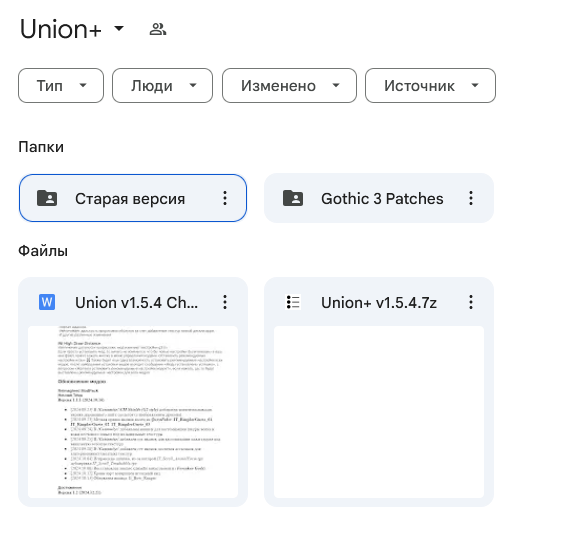The height and width of the screenshot is (554, 580).
Task: Select the Gothic 3 Patches folder
Action: [379, 198]
